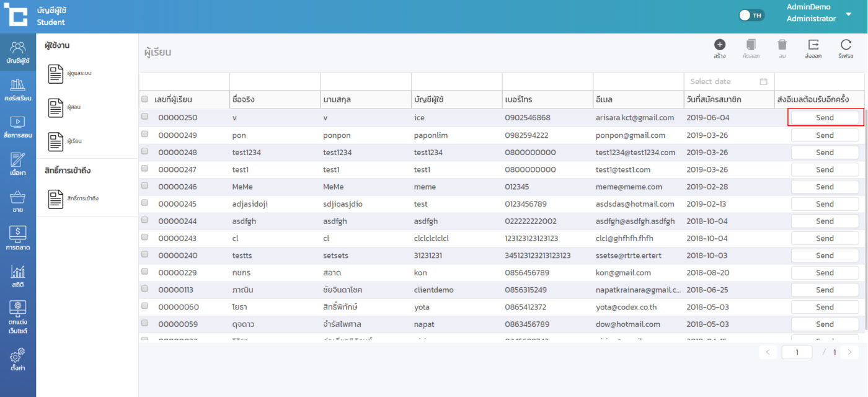This screenshot has height=397, width=868.
Task: Click Send button for ponpon@gmail.com row
Action: 825,135
